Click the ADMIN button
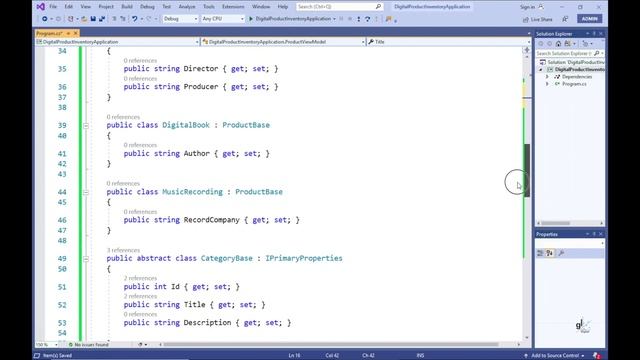Image resolution: width=640 pixels, height=360 pixels. tap(589, 19)
